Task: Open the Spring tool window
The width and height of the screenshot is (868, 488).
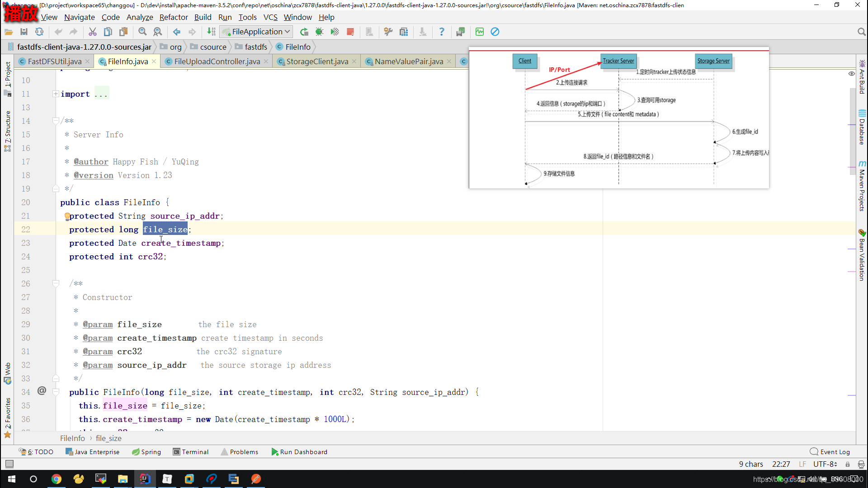Action: (x=146, y=452)
